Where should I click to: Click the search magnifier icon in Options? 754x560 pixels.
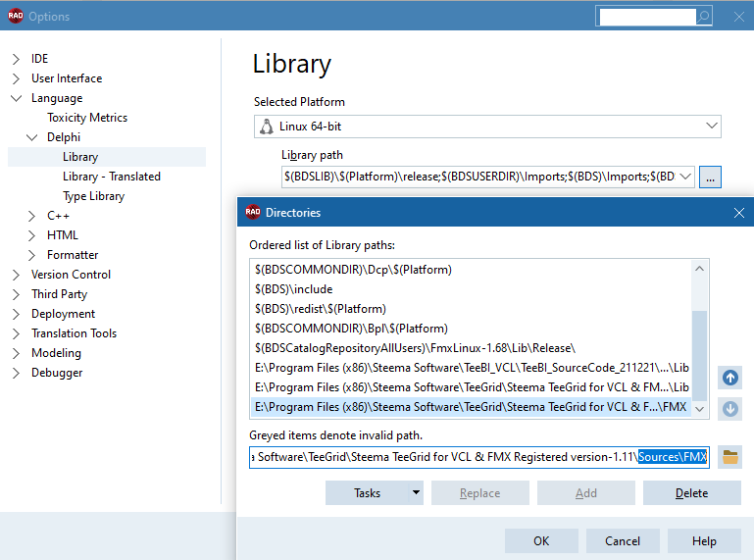[x=704, y=17]
